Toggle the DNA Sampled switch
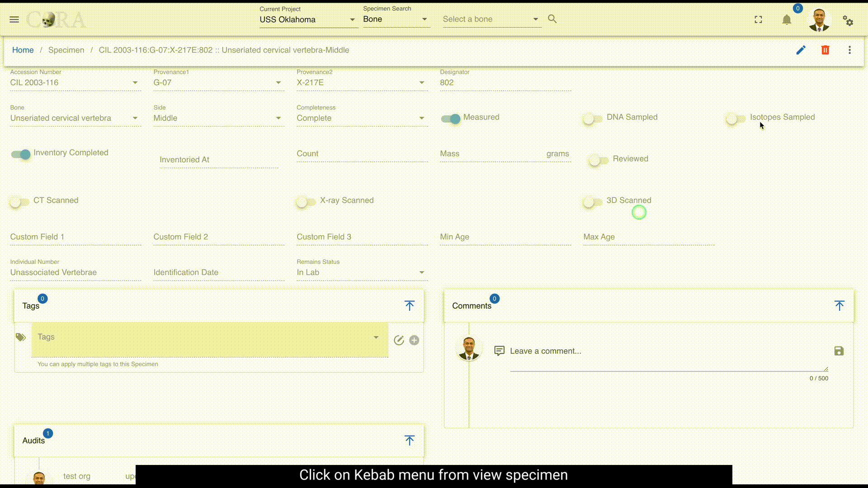 point(592,118)
